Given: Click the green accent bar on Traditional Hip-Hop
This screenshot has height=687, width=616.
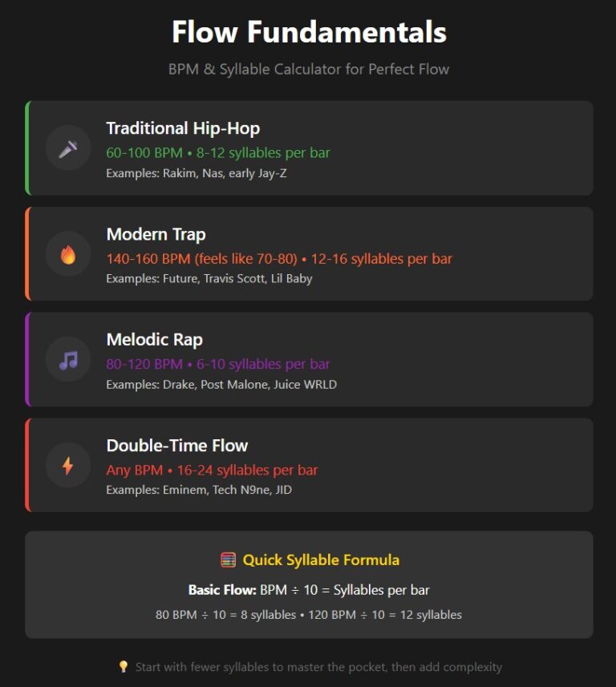Looking at the screenshot, I should coord(26,148).
